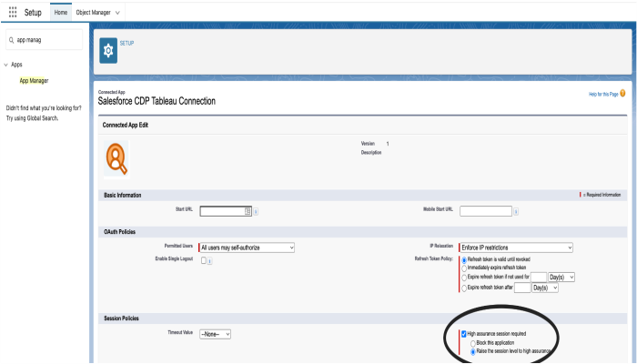
Task: Click the Description label
Action: [371, 152]
